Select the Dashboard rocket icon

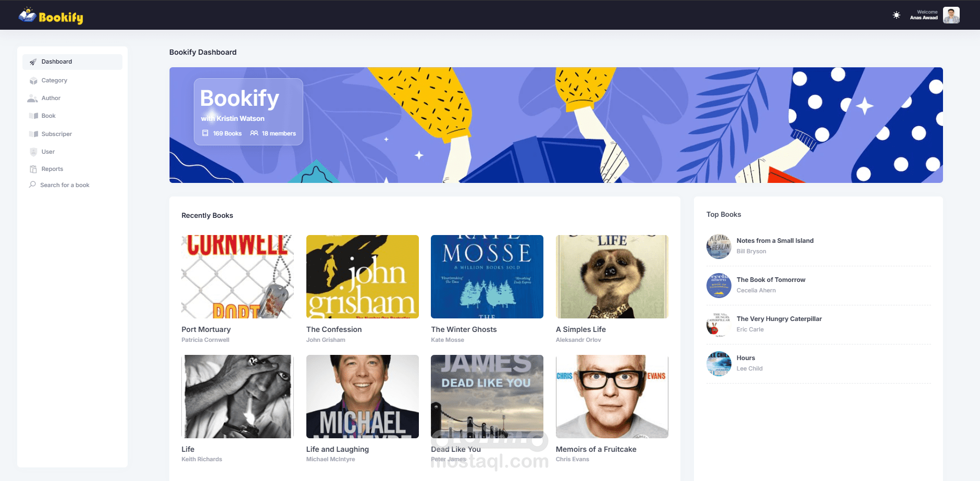coord(33,62)
